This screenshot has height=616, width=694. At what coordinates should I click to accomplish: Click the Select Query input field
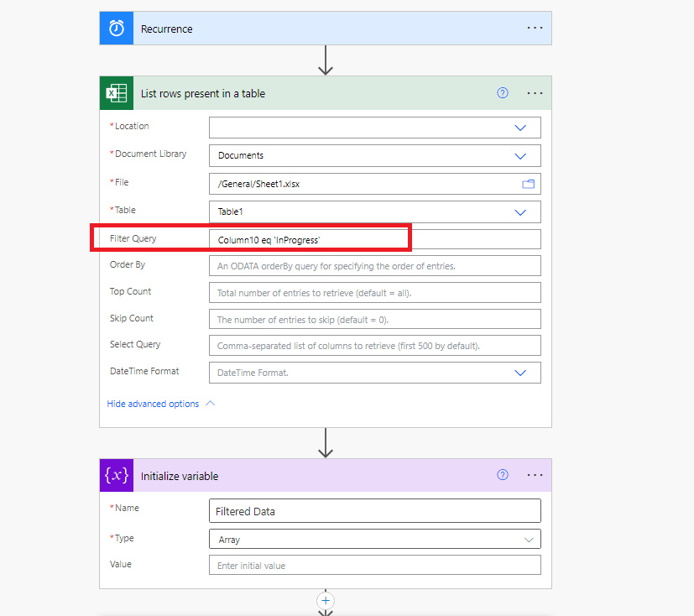375,346
